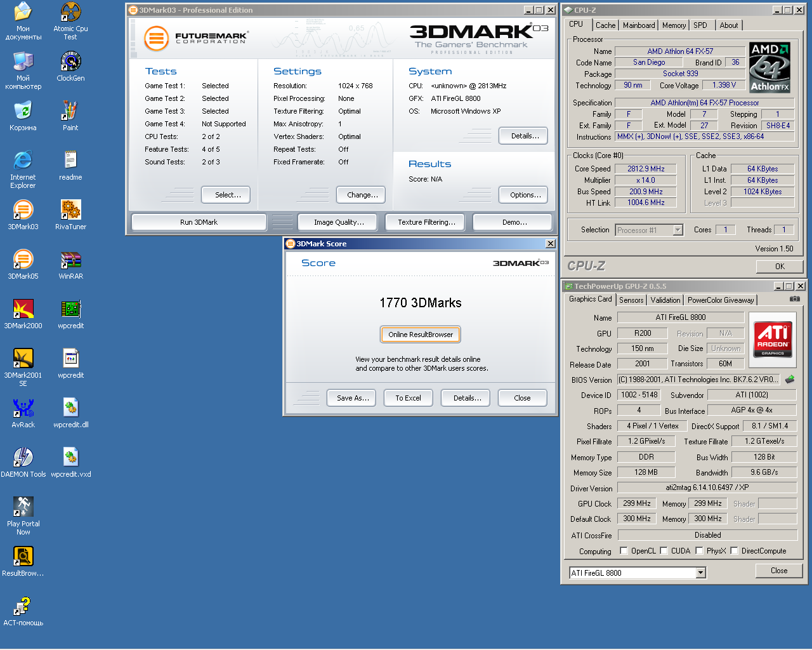Image resolution: width=812 pixels, height=650 pixels.
Task: Switch to the Cache tab in CPU-Z
Action: point(605,25)
